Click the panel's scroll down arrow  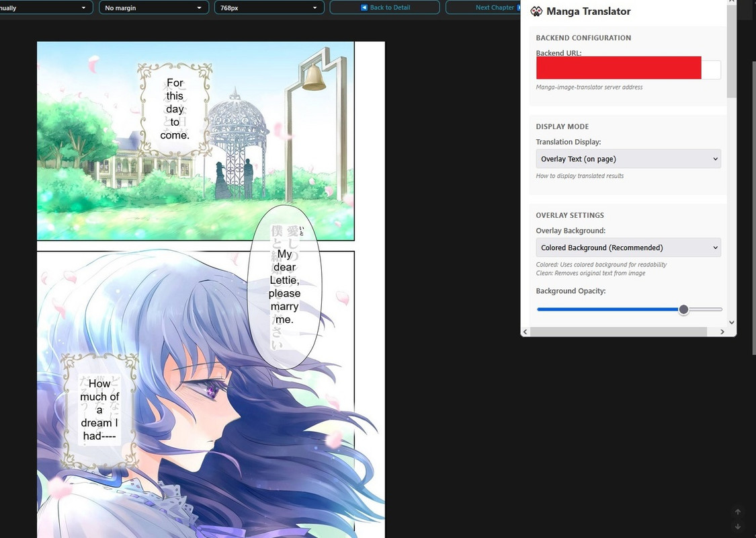pos(731,322)
